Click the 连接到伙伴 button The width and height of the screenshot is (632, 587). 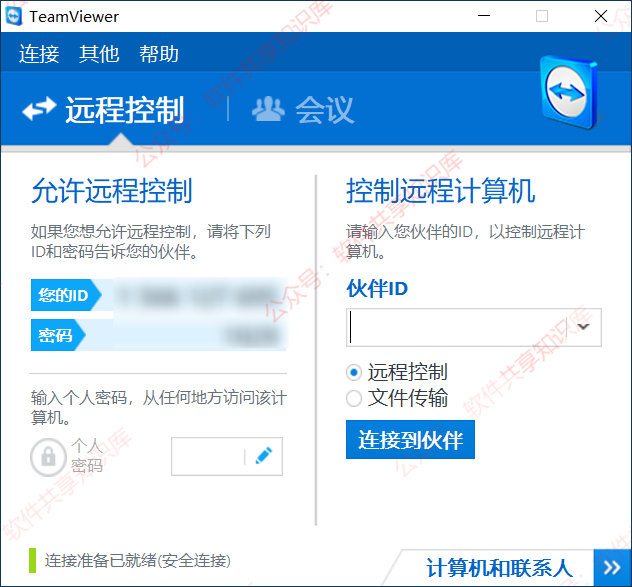[x=410, y=439]
